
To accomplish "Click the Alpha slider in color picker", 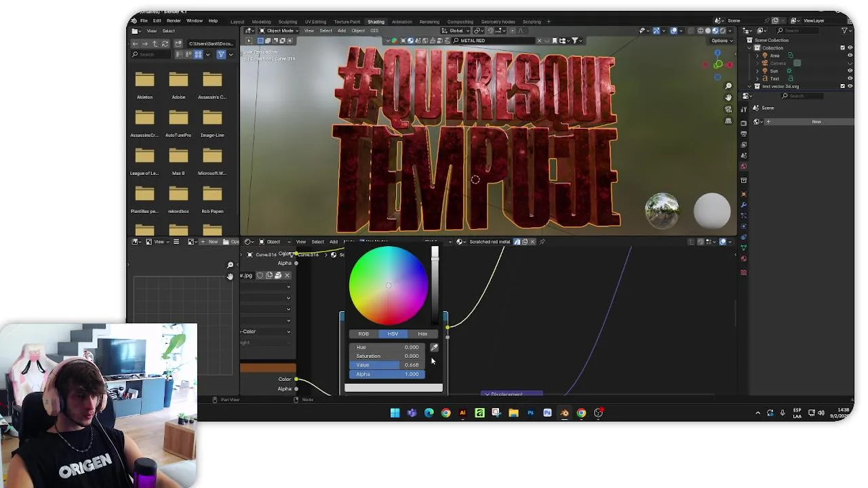I will pyautogui.click(x=387, y=374).
